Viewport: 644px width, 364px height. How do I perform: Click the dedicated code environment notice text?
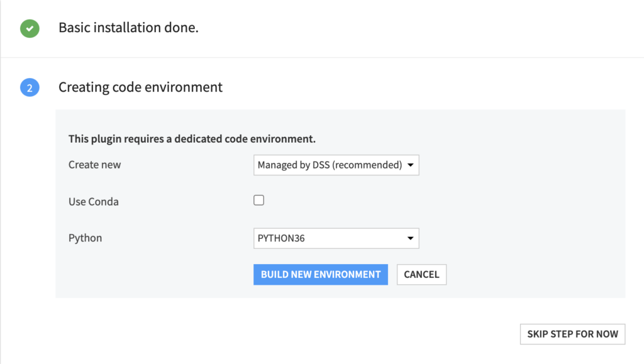tap(192, 139)
